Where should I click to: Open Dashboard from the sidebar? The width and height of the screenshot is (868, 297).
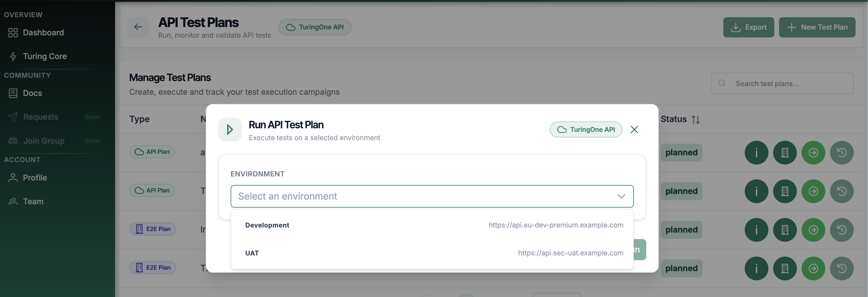43,32
